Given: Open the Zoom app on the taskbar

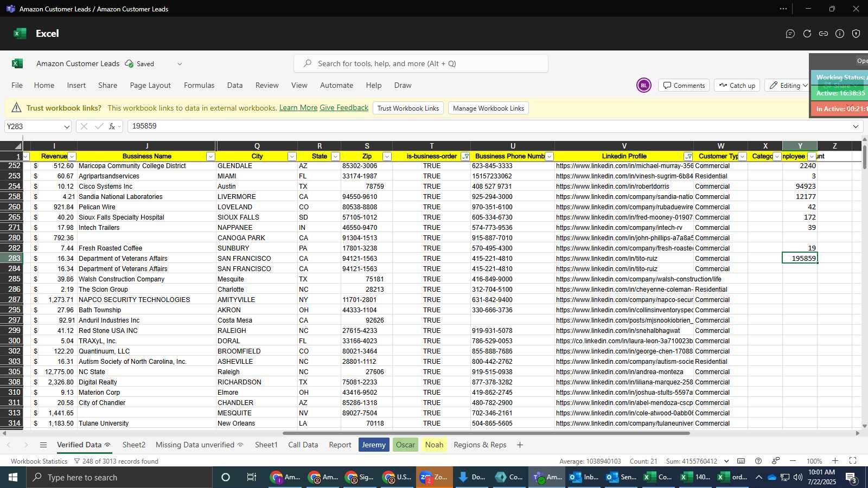Looking at the screenshot, I should 434,477.
